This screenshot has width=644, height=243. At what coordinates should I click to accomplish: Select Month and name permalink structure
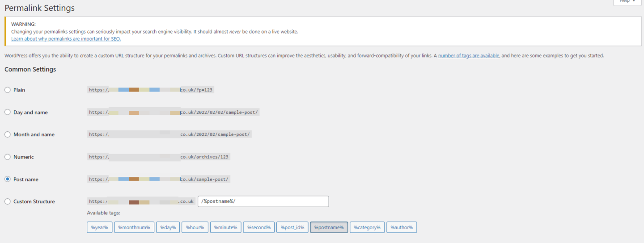point(8,134)
